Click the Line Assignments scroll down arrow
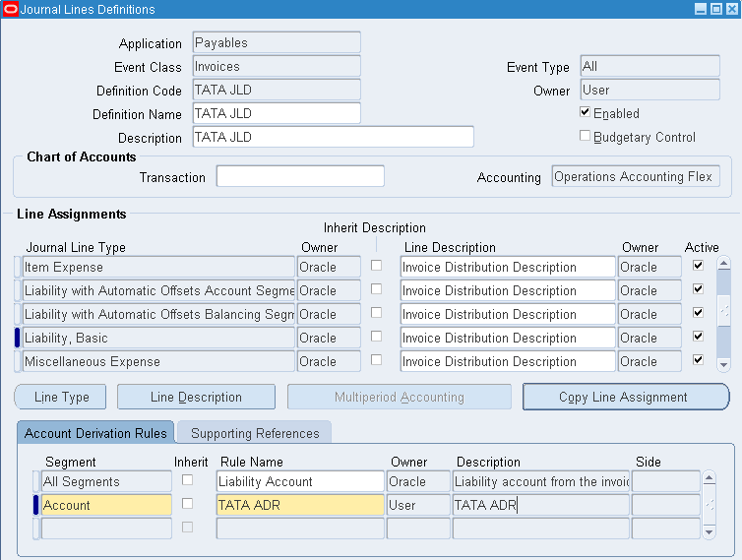Image resolution: width=742 pixels, height=560 pixels. click(x=723, y=360)
